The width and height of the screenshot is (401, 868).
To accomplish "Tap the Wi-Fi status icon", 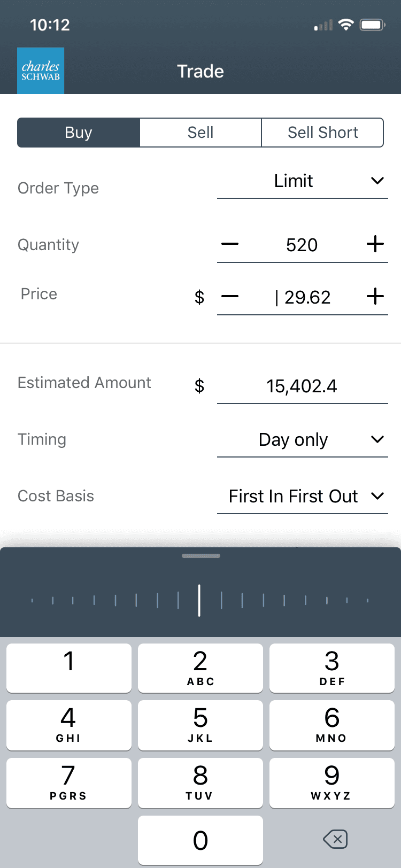I will point(346,25).
